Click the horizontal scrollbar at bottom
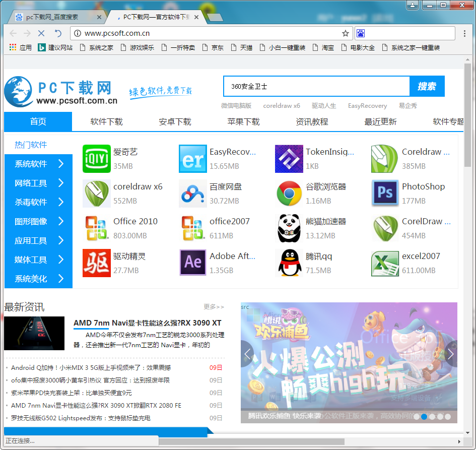Image resolution: width=476 pixels, height=450 pixels. (251, 441)
